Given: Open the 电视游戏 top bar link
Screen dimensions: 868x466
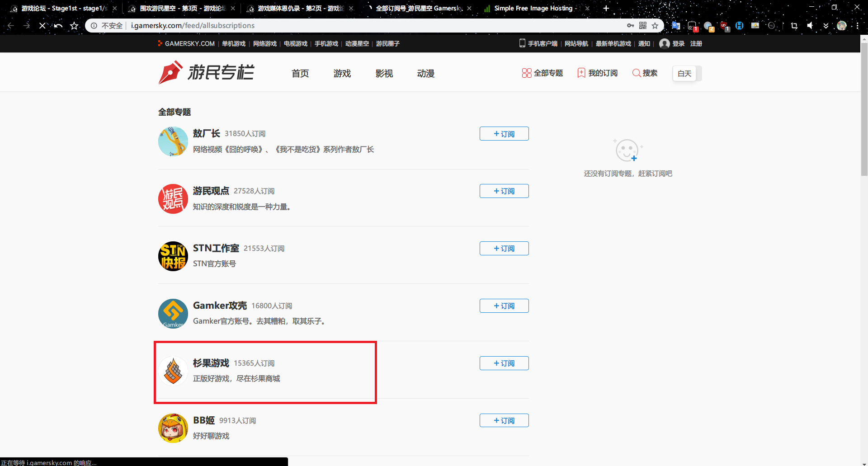Looking at the screenshot, I should (x=296, y=44).
